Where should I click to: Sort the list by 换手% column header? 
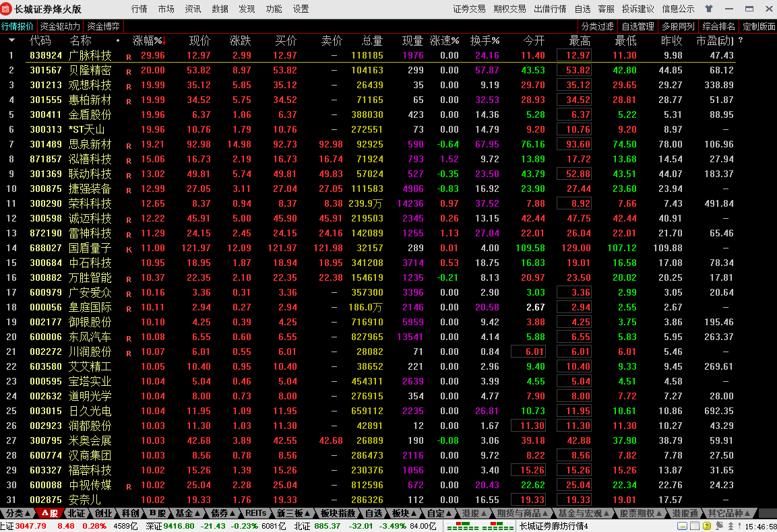485,40
